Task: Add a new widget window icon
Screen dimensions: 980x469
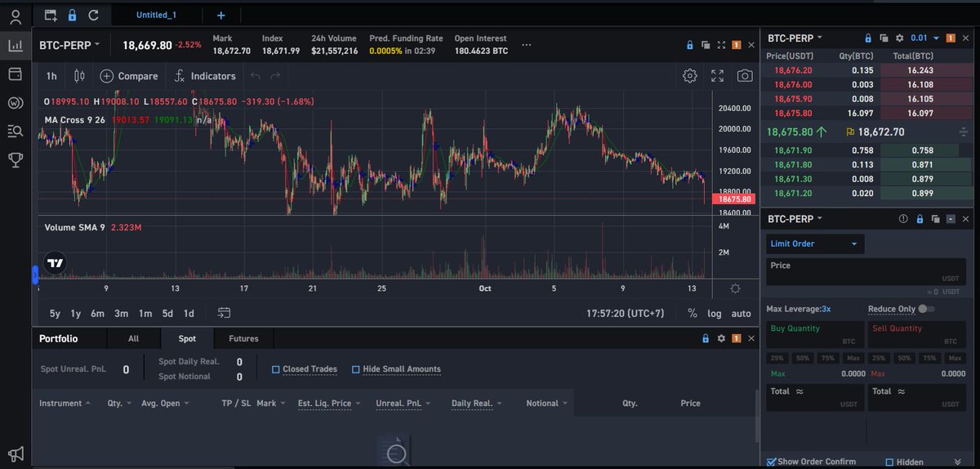Action: coord(51,15)
